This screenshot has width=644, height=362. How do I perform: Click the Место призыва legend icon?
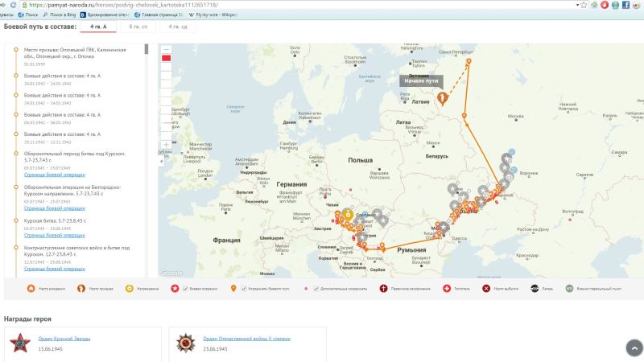click(81, 289)
